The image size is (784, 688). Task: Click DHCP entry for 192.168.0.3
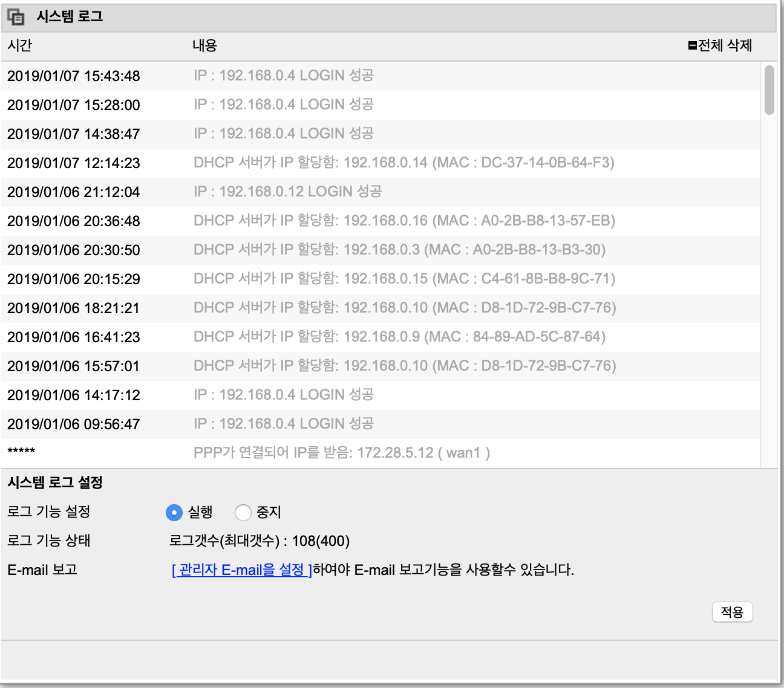(x=399, y=250)
